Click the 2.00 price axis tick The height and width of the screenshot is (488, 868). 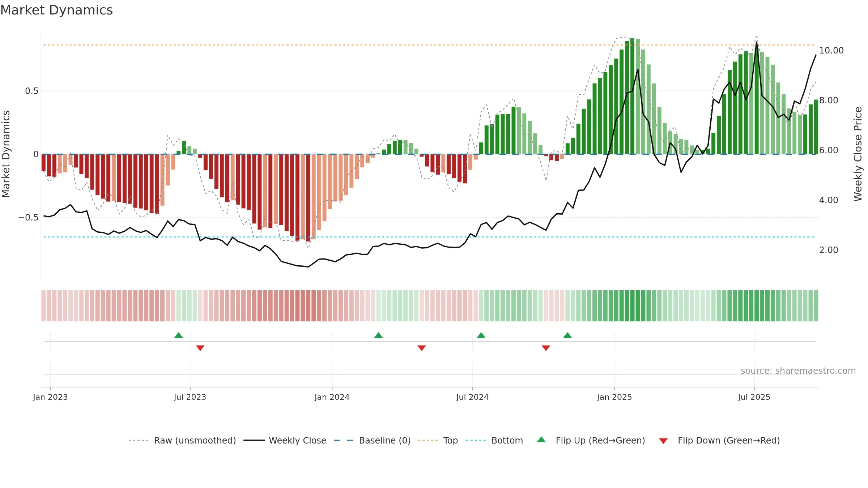click(829, 250)
